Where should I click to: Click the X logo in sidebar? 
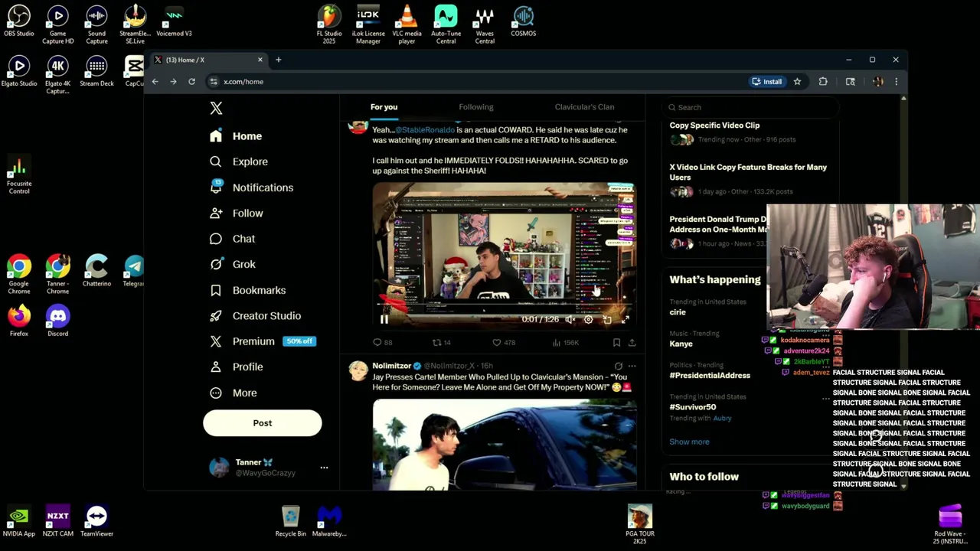click(216, 109)
